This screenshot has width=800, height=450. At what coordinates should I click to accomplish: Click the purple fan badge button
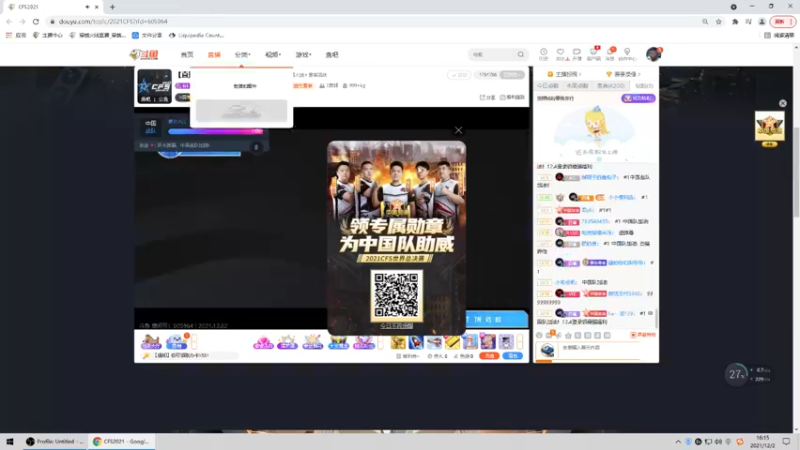click(x=638, y=98)
